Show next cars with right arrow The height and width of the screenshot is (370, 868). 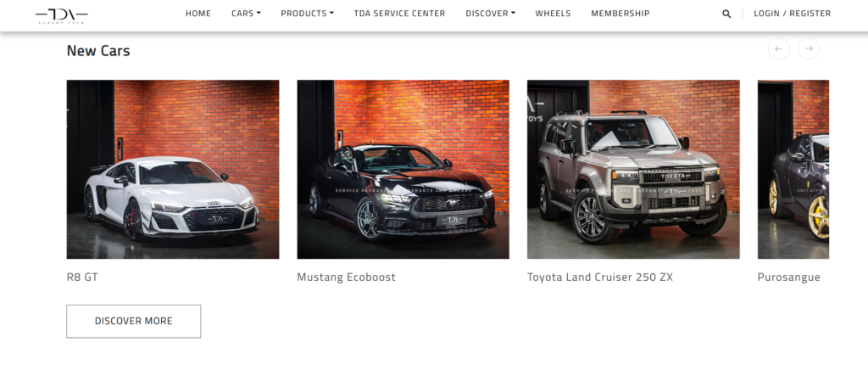pos(808,48)
